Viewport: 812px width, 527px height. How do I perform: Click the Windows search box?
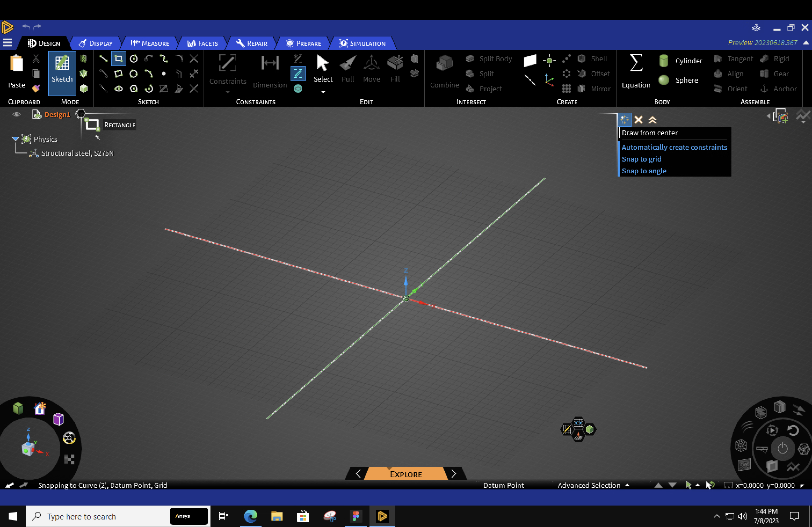(118, 516)
